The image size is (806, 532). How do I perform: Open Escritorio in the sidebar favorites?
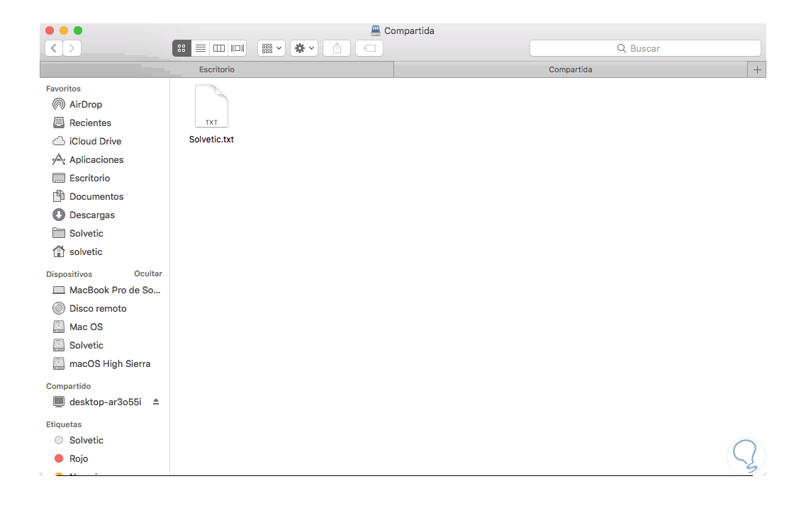point(82,179)
